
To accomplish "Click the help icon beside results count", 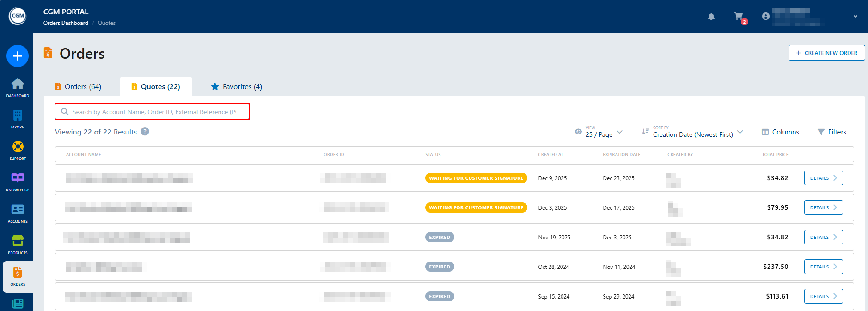I will (x=145, y=132).
